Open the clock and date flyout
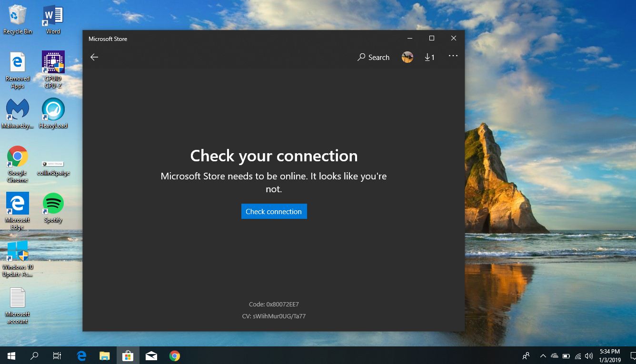Screen dimensions: 636x364 pyautogui.click(x=610, y=355)
